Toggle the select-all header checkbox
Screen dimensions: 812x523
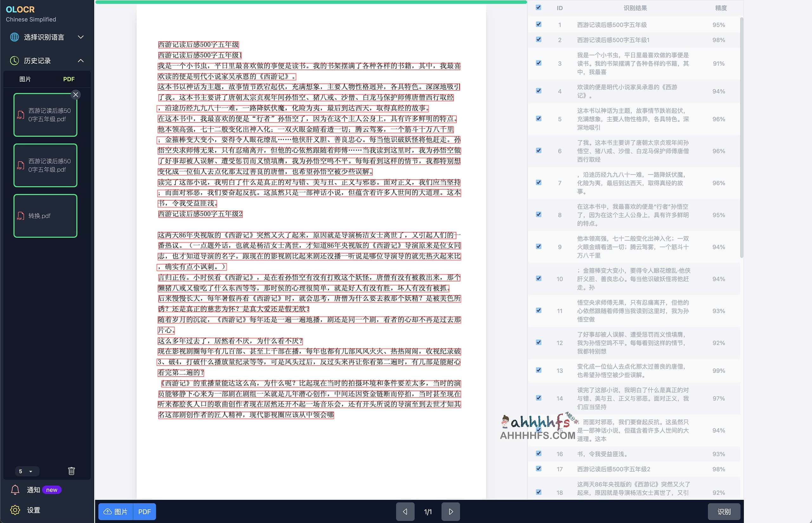(539, 8)
